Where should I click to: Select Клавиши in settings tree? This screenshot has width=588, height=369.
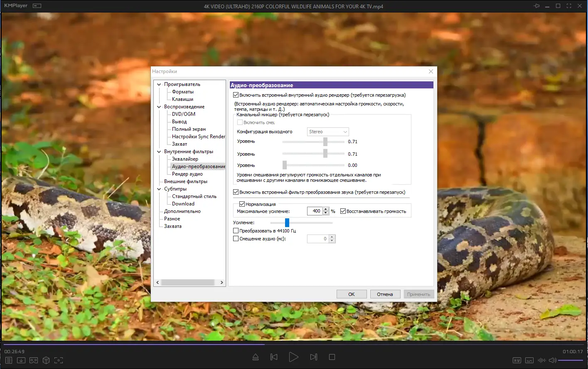pos(182,99)
